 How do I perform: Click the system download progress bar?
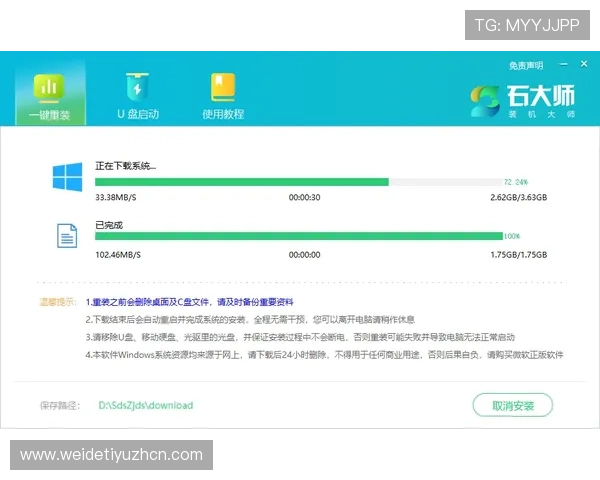pos(298,182)
